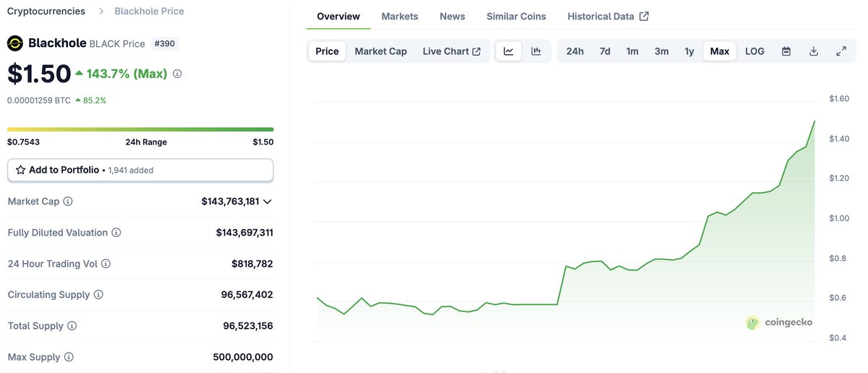Set chart range to 24h
The width and height of the screenshot is (868, 373).
[575, 51]
